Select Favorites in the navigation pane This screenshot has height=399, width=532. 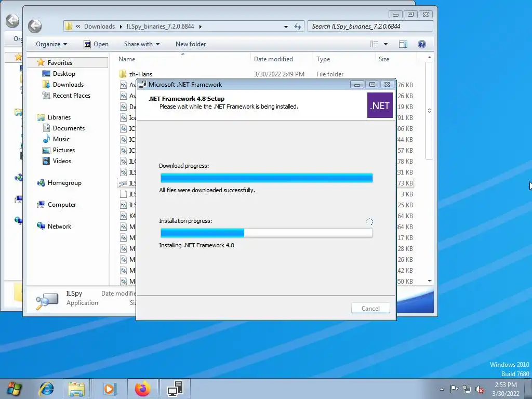point(60,62)
